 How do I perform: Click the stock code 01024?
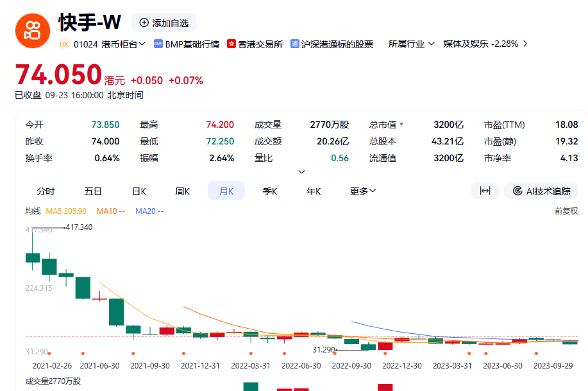click(x=85, y=44)
